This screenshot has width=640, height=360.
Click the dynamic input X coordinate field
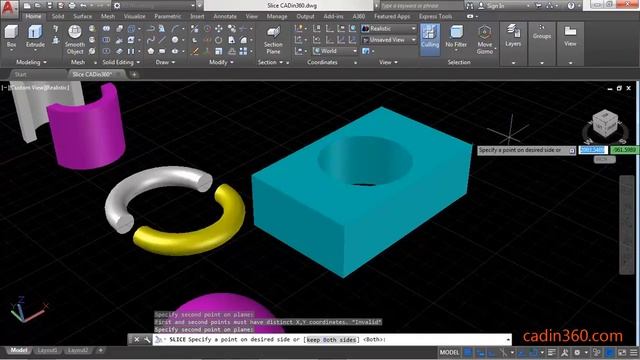tap(593, 150)
